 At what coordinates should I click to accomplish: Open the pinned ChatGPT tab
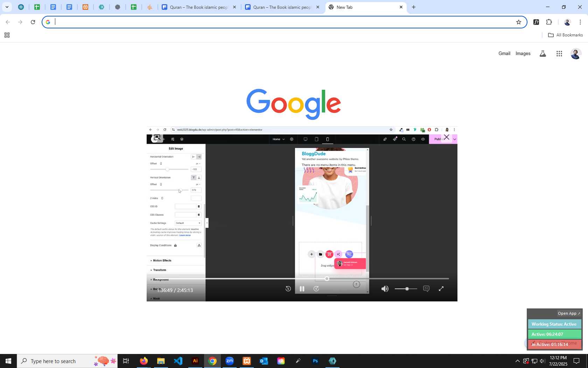(x=118, y=7)
